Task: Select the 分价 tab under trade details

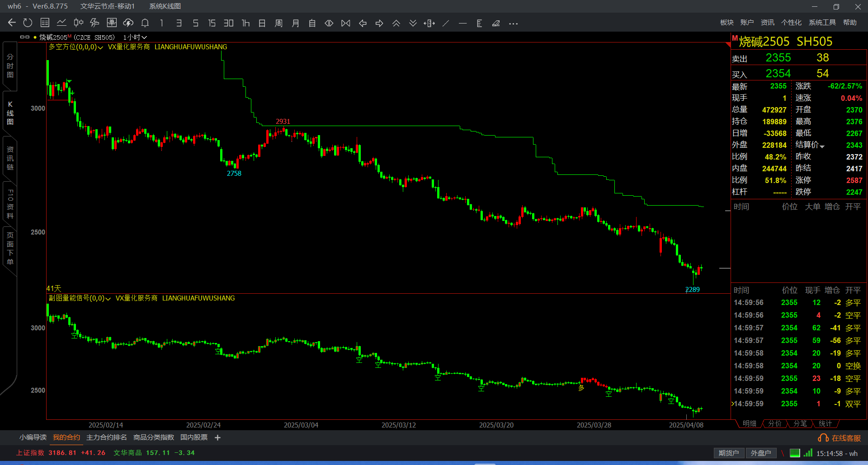Action: (x=774, y=423)
